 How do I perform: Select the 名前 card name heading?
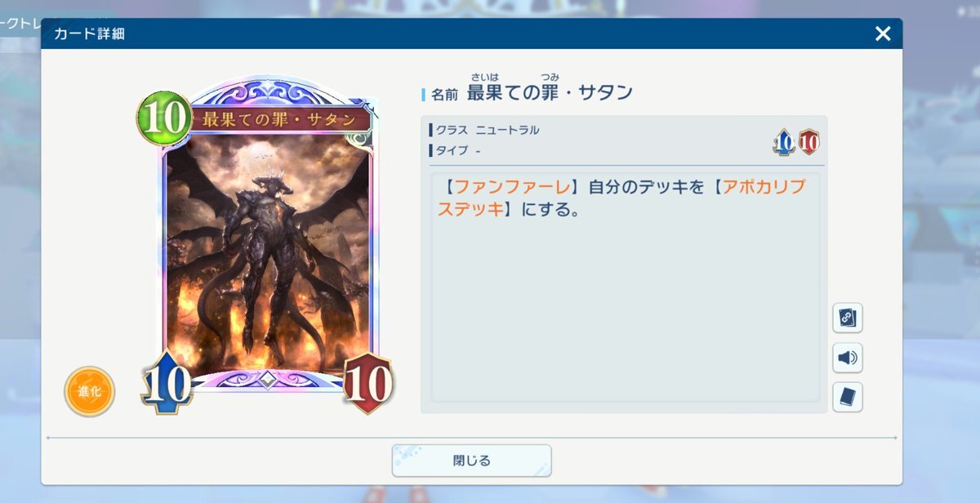(x=532, y=94)
